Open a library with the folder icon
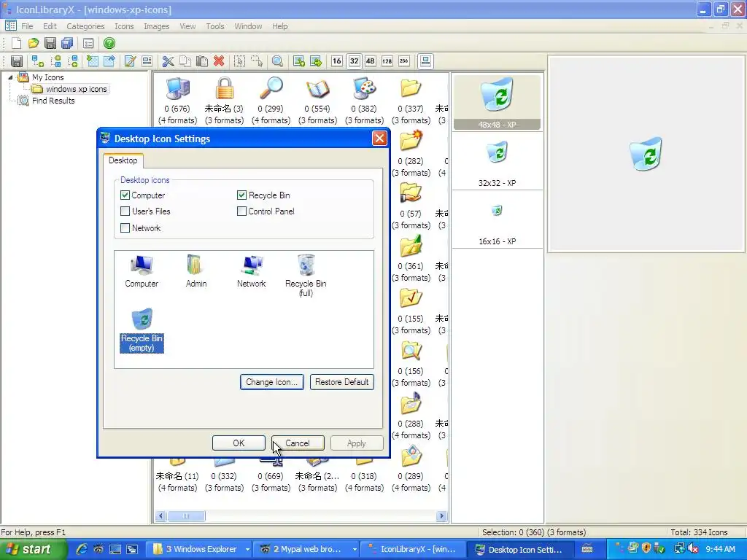747x560 pixels. pos(34,43)
